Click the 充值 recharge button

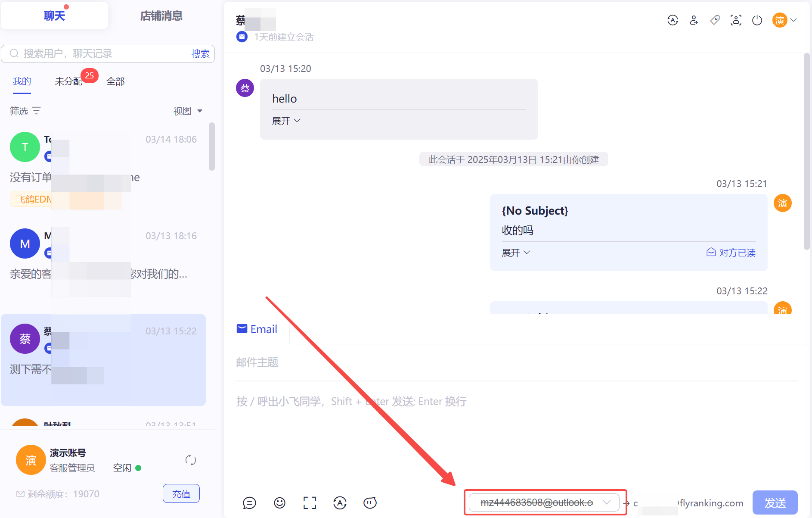[x=181, y=493]
